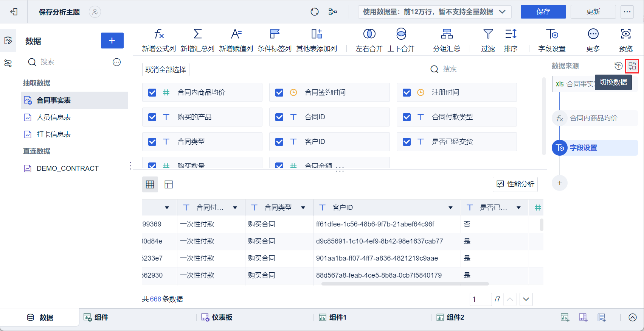This screenshot has width=644, height=331.
Task: Choose the 新增赋值列 tool
Action: (x=236, y=40)
